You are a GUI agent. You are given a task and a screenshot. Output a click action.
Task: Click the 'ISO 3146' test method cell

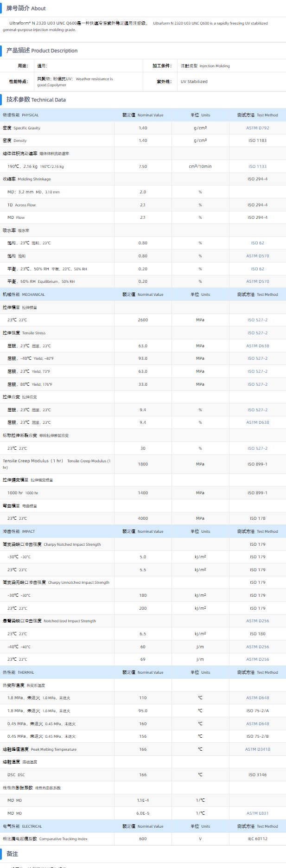257,775
